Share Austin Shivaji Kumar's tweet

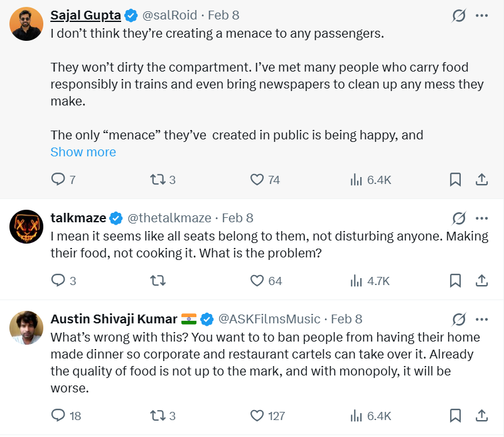point(482,416)
